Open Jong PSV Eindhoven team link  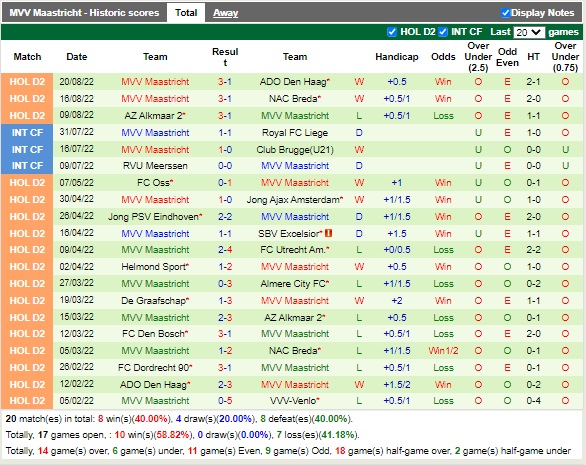(x=153, y=217)
